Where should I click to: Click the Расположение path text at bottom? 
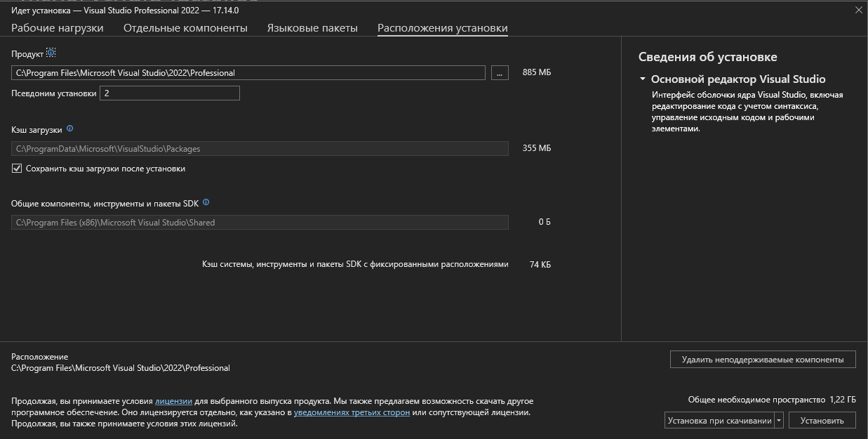(x=121, y=368)
